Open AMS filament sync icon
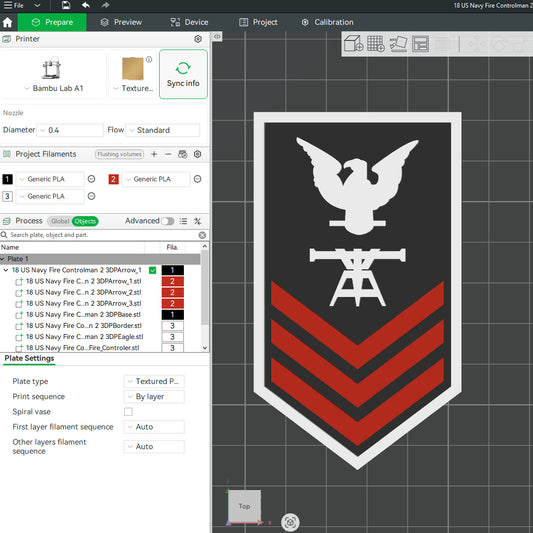Viewport: 533px width, 533px height. pyautogui.click(x=183, y=154)
